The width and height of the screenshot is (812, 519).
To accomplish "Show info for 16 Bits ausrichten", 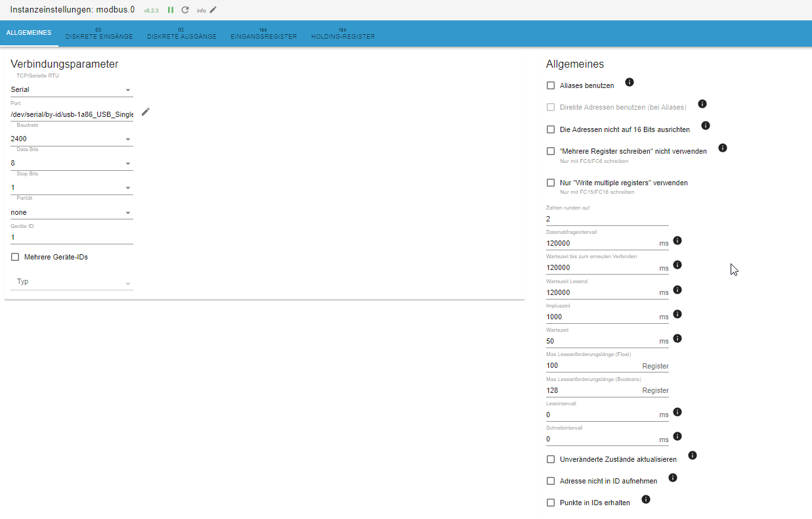I will click(x=706, y=125).
